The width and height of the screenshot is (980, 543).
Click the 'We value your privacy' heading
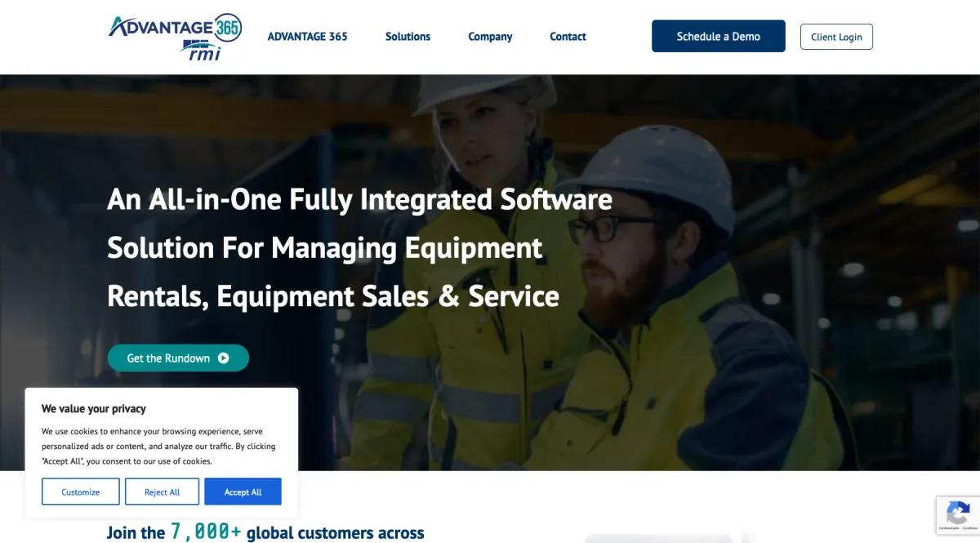click(x=94, y=408)
